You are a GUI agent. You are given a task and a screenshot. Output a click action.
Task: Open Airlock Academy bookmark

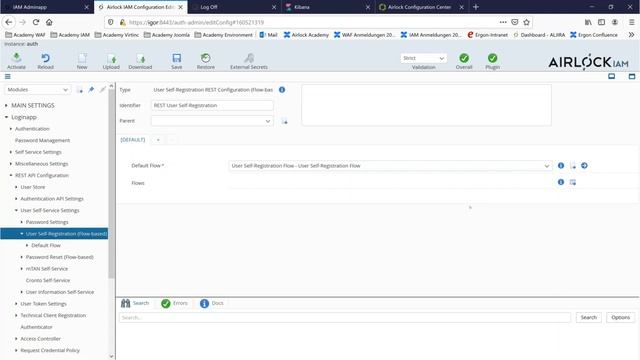306,35
